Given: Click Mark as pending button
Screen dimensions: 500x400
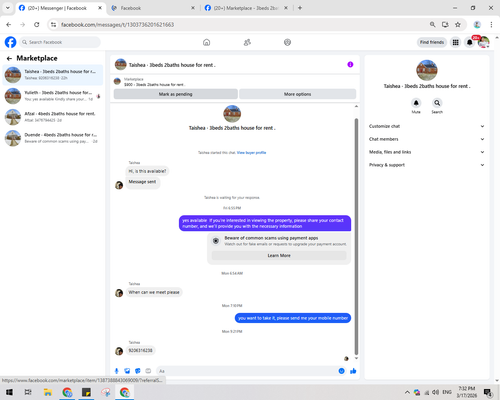Looking at the screenshot, I should (x=176, y=94).
